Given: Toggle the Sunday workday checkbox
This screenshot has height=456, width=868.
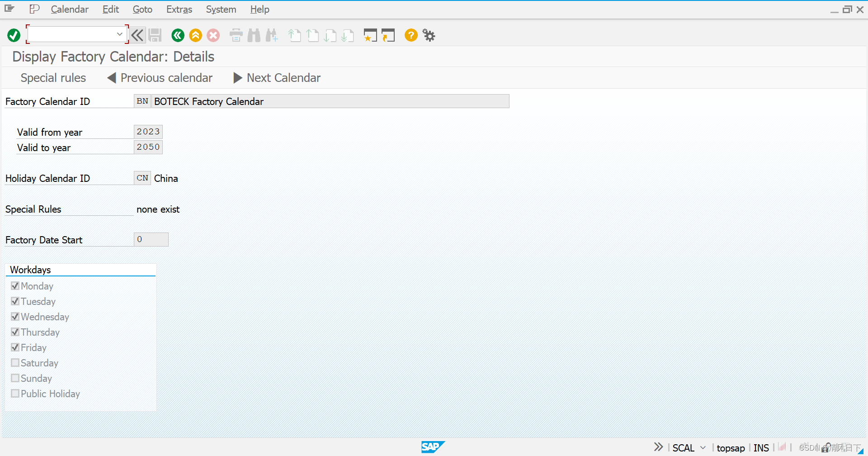Looking at the screenshot, I should 15,378.
